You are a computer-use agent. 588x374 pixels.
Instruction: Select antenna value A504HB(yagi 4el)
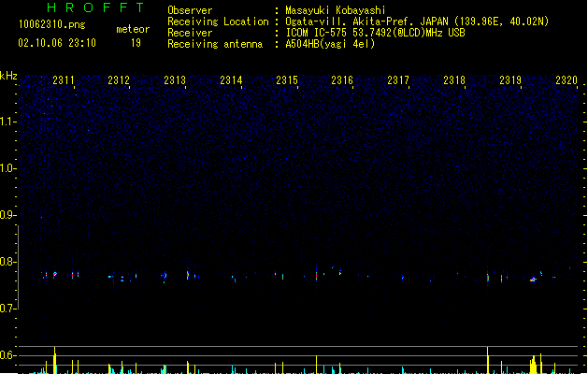click(330, 44)
